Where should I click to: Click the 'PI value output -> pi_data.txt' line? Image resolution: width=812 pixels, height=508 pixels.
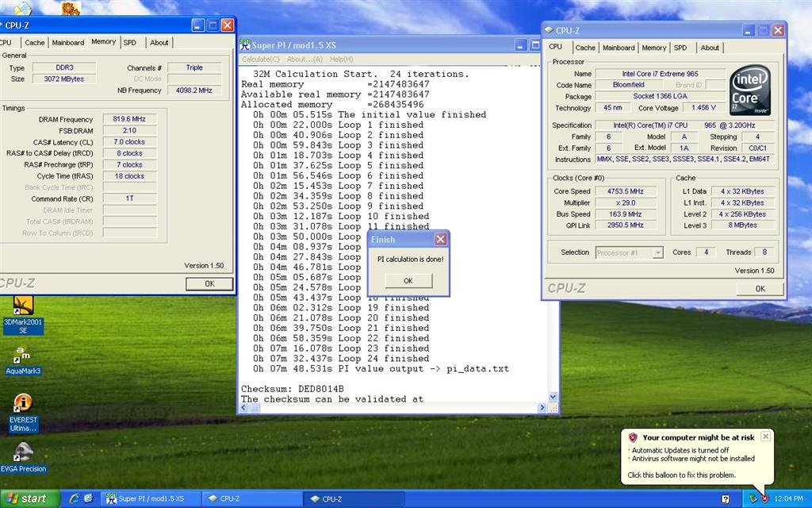coord(381,368)
